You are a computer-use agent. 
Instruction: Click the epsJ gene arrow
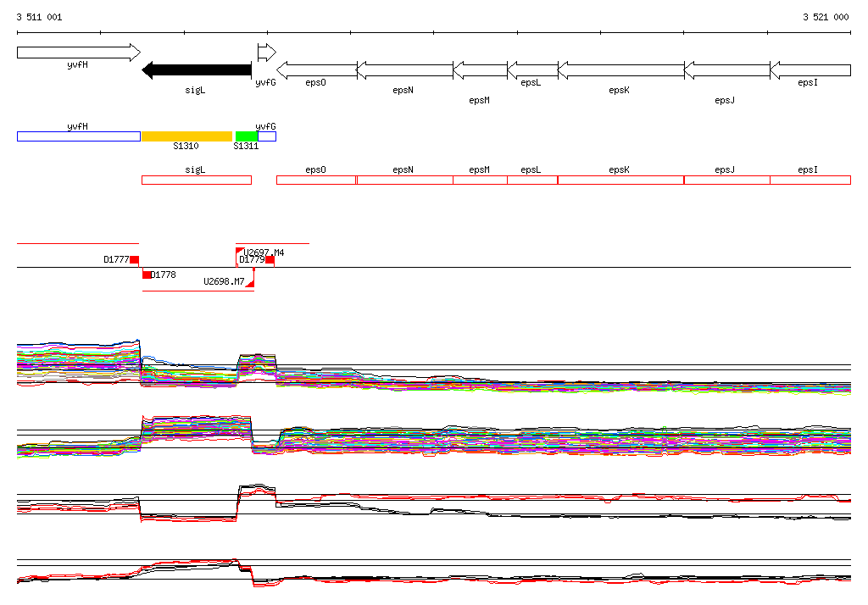pos(726,70)
